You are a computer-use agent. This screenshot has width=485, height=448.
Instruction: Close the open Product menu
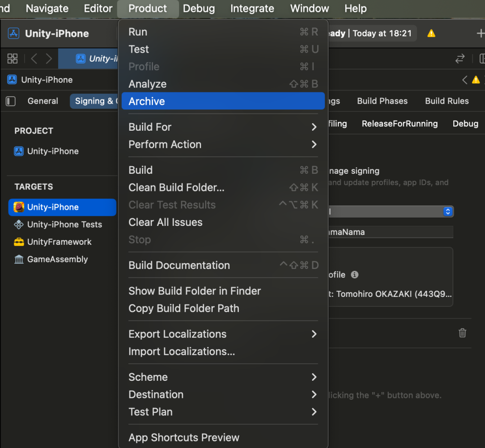click(148, 9)
